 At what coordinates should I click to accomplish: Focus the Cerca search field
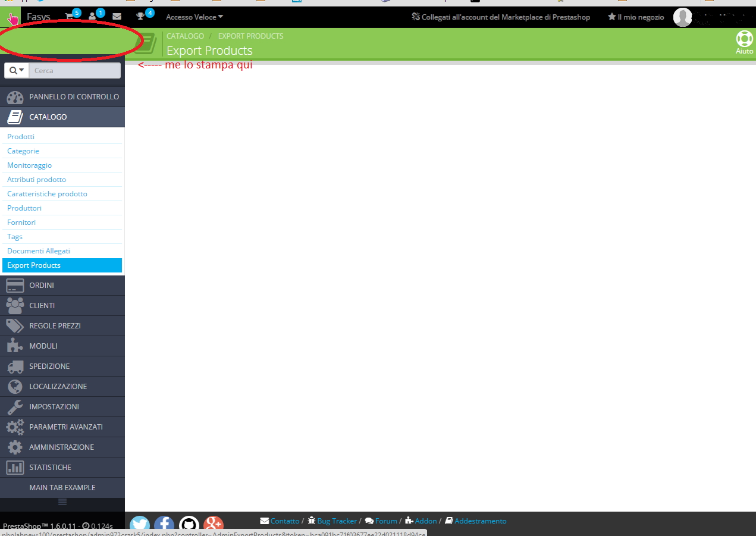pyautogui.click(x=74, y=70)
